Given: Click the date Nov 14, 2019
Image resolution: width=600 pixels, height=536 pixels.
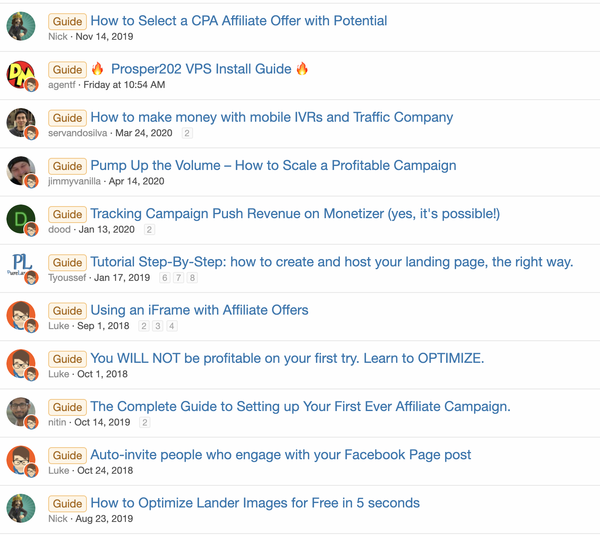Looking at the screenshot, I should (x=104, y=37).
